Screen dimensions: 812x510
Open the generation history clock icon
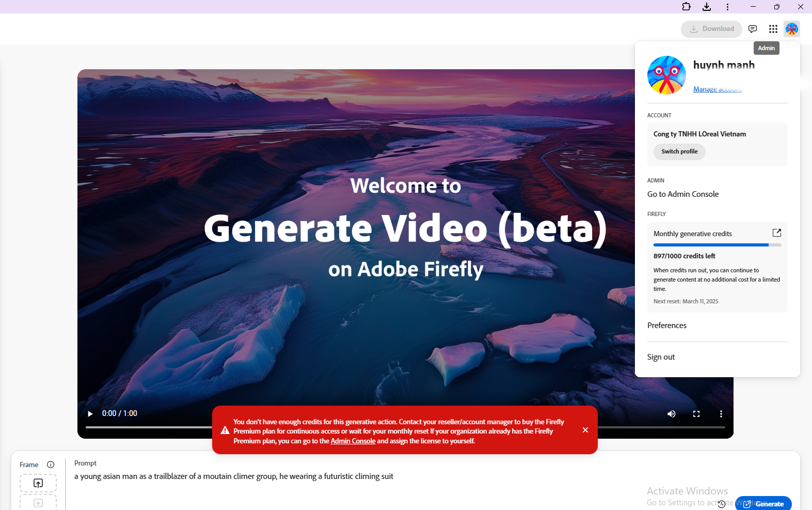[x=722, y=504]
